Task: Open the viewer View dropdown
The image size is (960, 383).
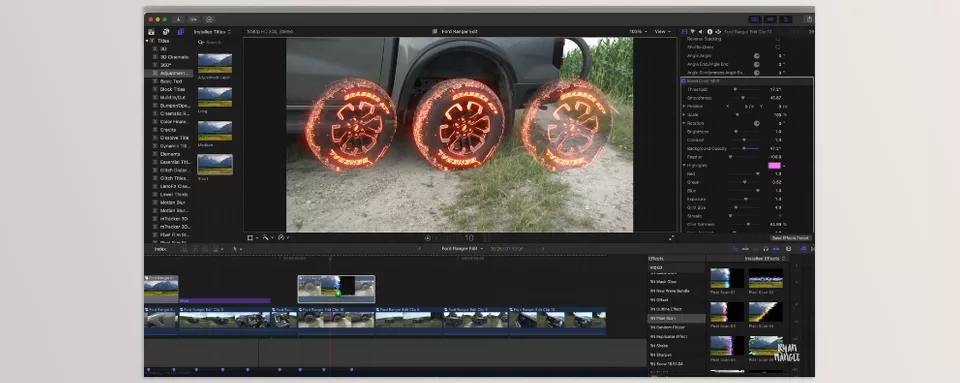Action: click(662, 31)
